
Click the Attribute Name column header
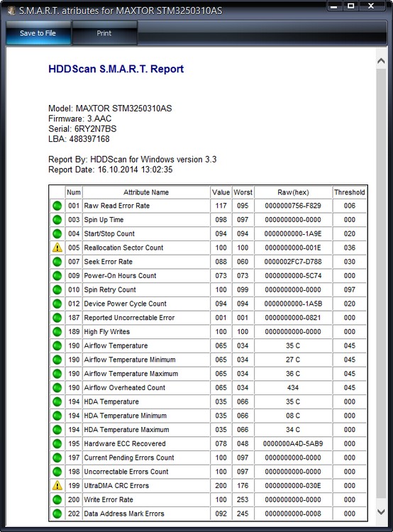pos(146,192)
